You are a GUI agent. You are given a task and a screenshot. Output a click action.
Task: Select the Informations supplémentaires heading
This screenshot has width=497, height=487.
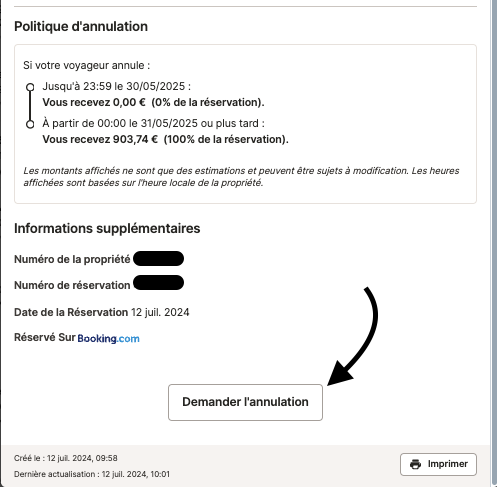click(107, 229)
